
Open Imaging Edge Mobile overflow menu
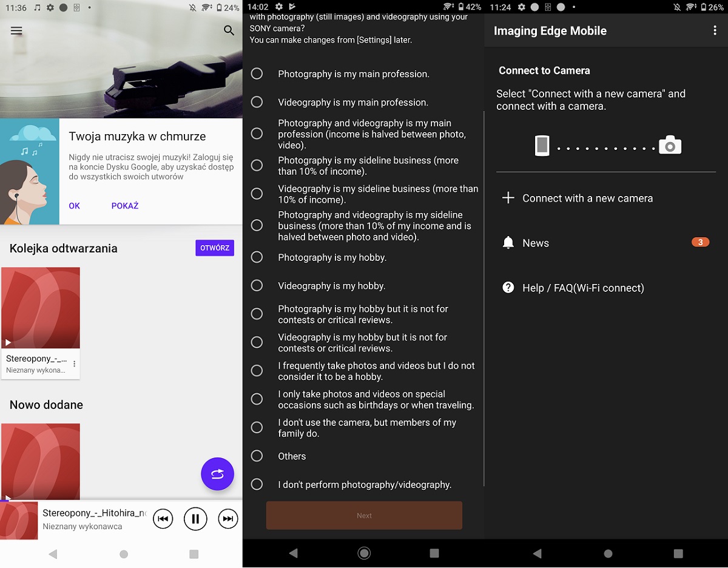tap(715, 31)
